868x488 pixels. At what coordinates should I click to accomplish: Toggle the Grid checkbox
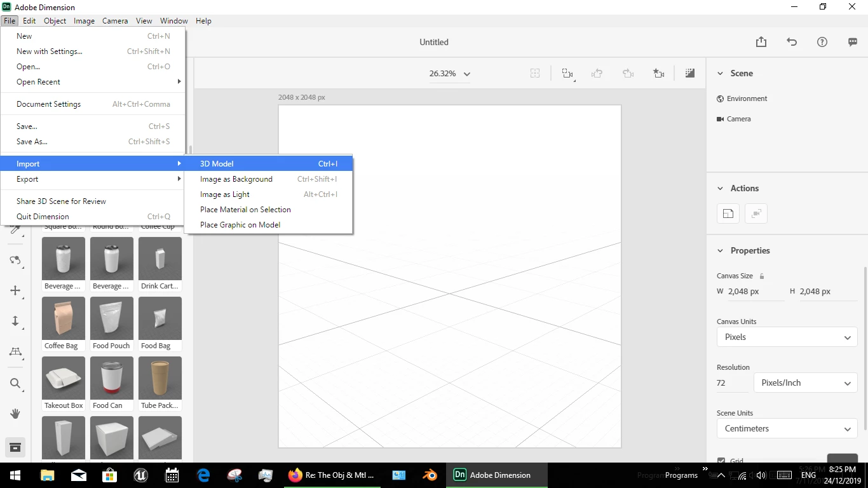(721, 460)
